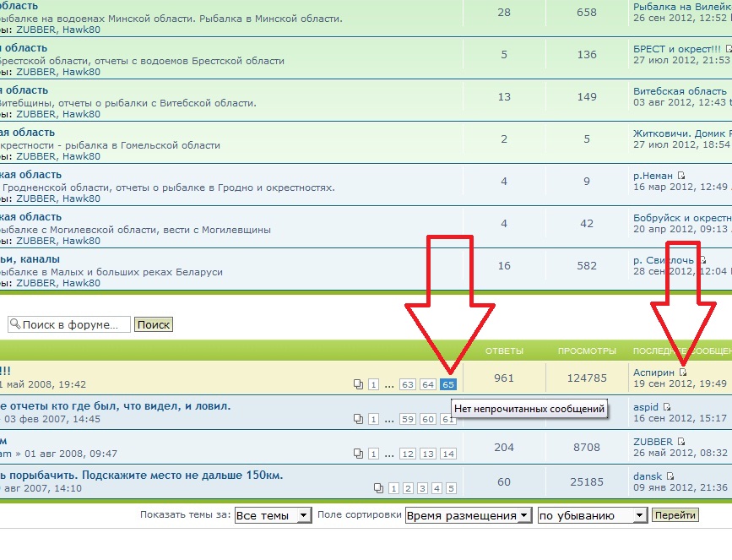Click latest post icon after р.Неман
732x560 pixels.
[681, 176]
